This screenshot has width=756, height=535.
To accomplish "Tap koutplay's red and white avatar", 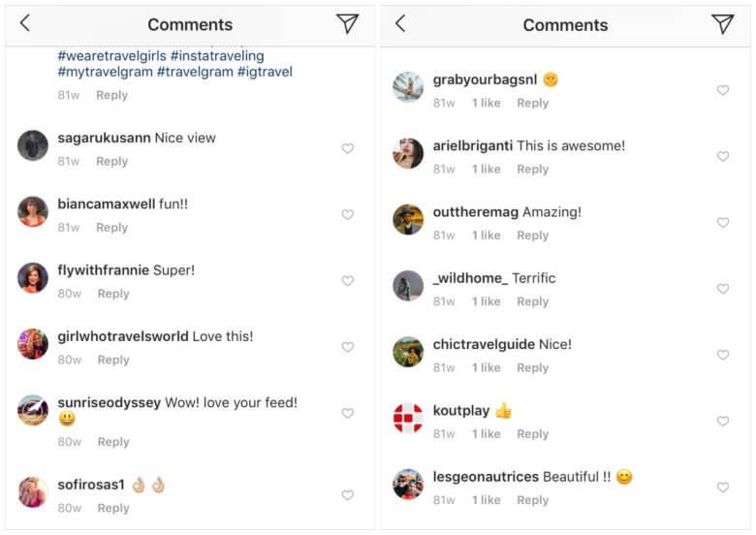I will point(408,418).
